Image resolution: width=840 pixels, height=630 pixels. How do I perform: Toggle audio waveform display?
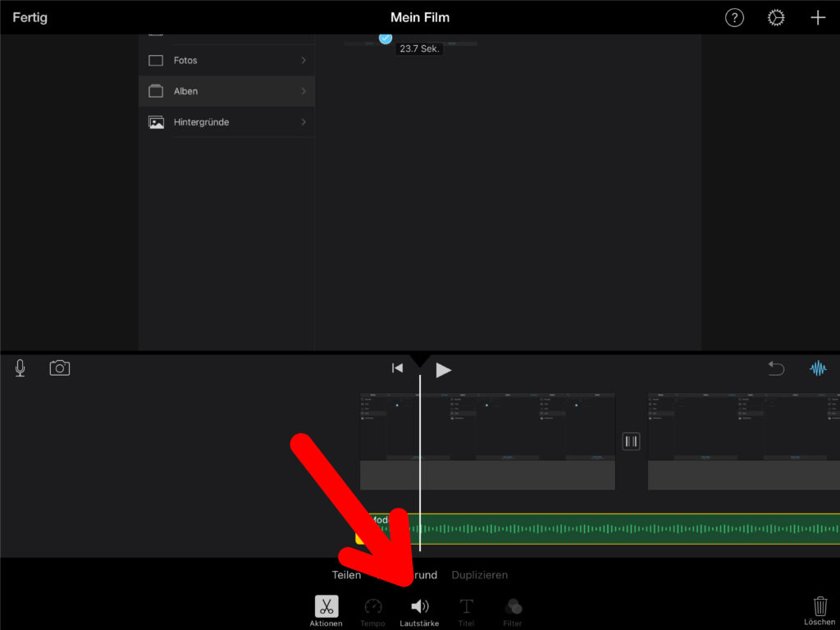coord(818,369)
